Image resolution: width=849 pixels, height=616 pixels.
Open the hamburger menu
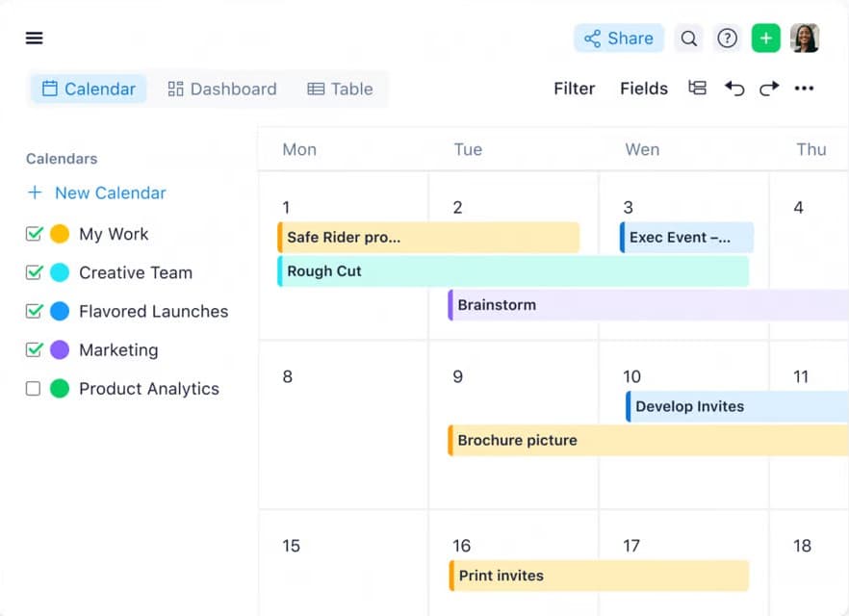[34, 38]
